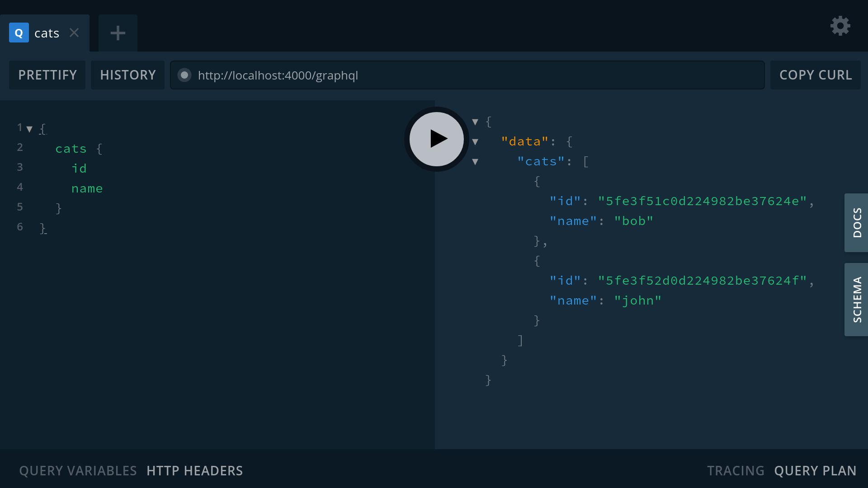Execute the query with the play button
868x488 pixels.
point(435,139)
